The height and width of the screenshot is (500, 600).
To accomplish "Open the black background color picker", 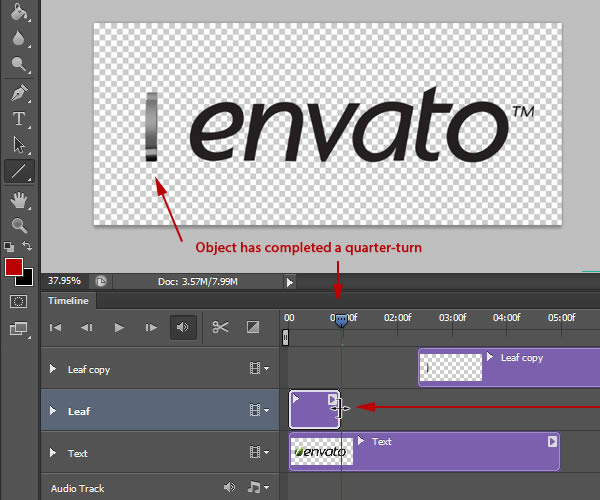I will click(x=27, y=279).
